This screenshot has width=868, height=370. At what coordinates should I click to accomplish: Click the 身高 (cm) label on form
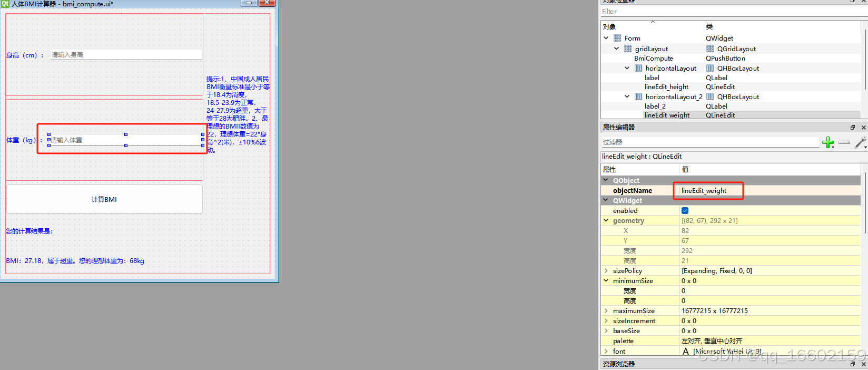(x=25, y=55)
